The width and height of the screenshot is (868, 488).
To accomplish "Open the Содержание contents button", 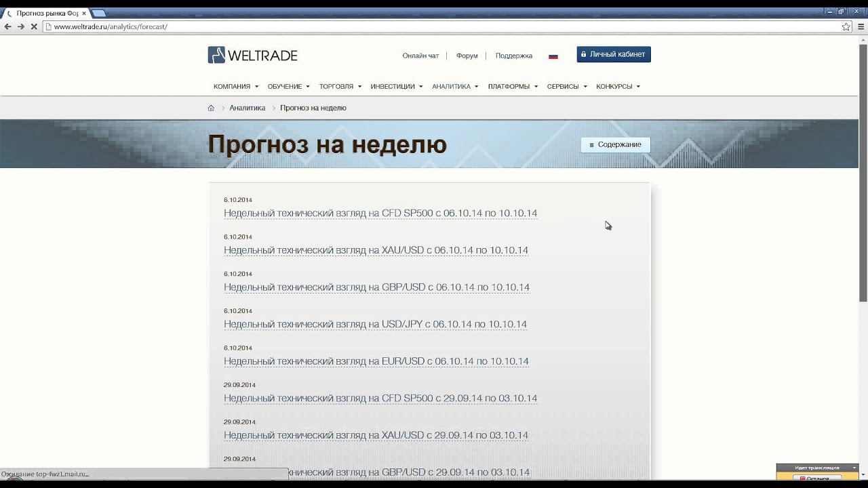I will pos(615,144).
